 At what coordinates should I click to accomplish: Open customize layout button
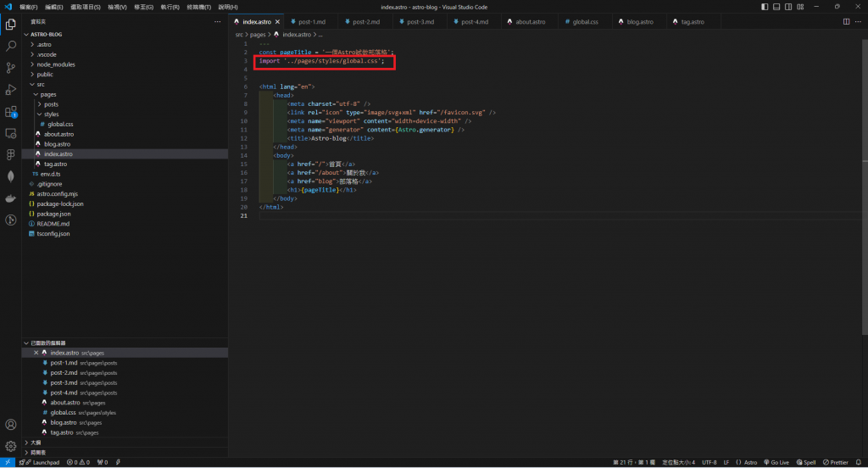point(800,7)
